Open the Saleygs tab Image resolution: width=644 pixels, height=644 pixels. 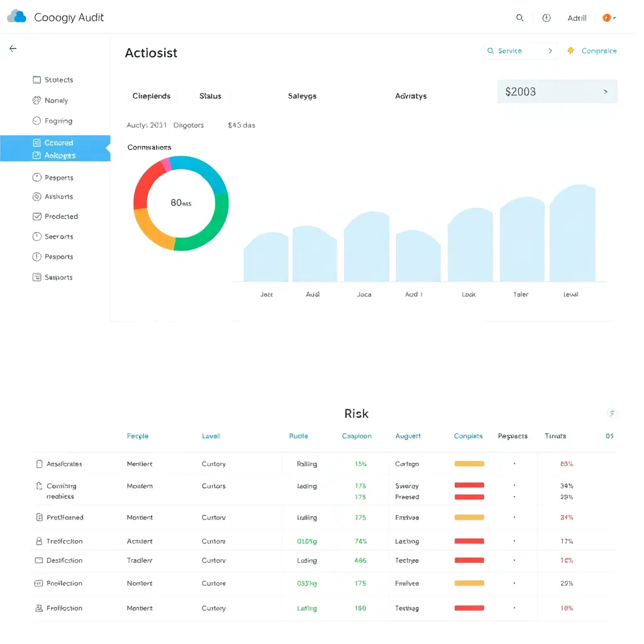tap(302, 96)
